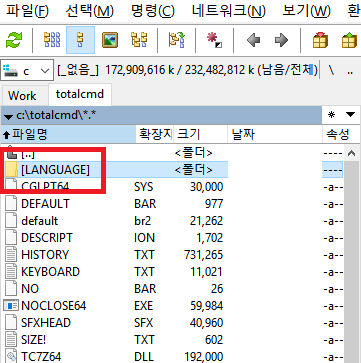The height and width of the screenshot is (363, 361).
Task: Select the CGLPT64 file
Action: click(173, 187)
